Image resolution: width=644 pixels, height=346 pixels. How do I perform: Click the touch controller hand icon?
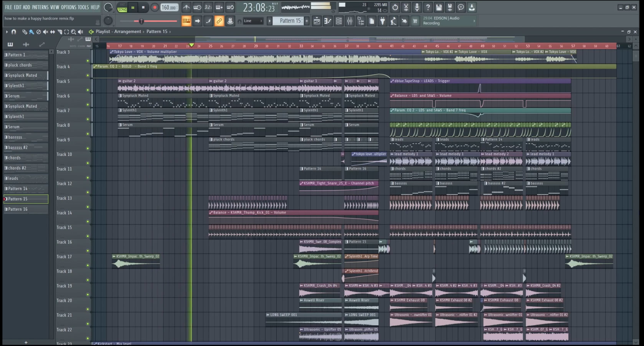(404, 21)
